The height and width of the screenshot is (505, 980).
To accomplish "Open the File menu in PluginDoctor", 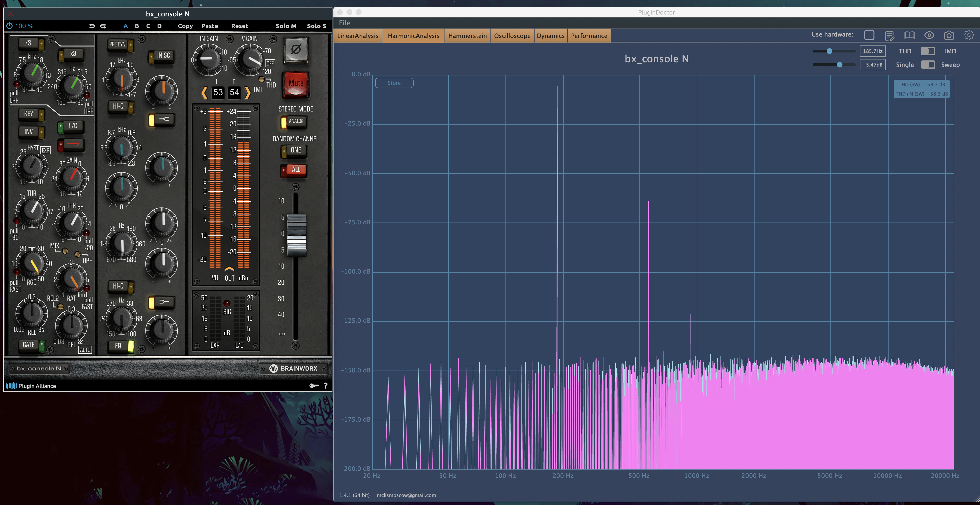I will click(x=344, y=23).
